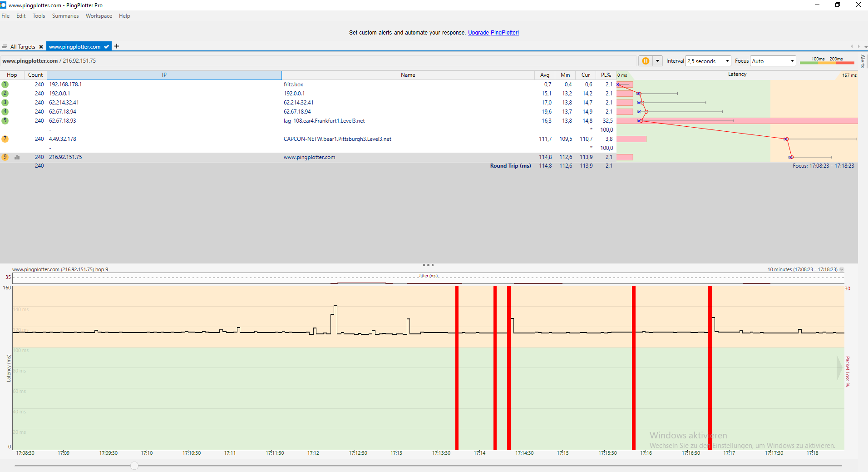Click the timeline graph time-range dropdown circle
868x472 pixels.
[842, 269]
